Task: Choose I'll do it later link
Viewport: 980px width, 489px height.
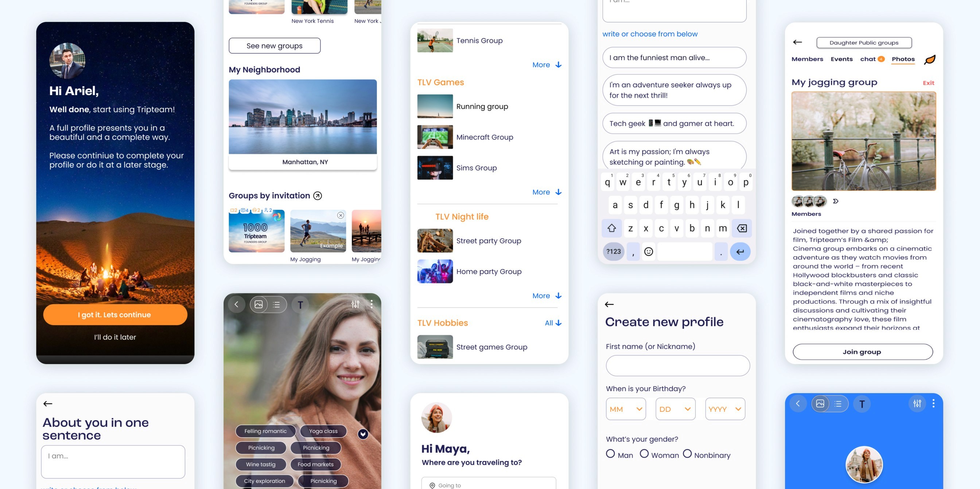Action: click(115, 337)
